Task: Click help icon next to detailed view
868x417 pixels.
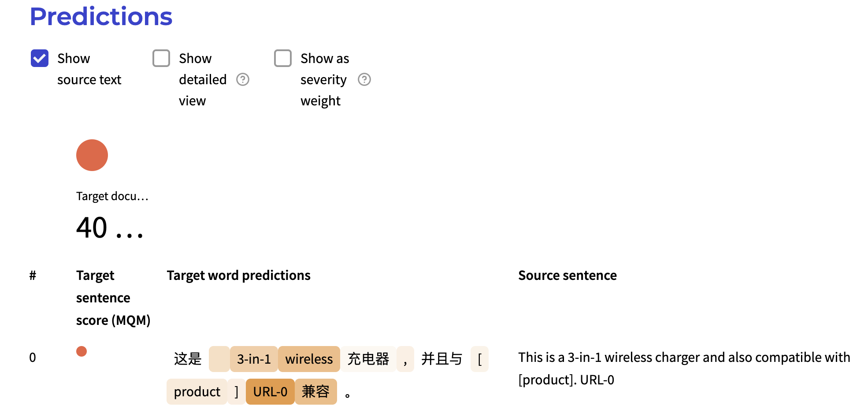Action: pyautogui.click(x=243, y=79)
